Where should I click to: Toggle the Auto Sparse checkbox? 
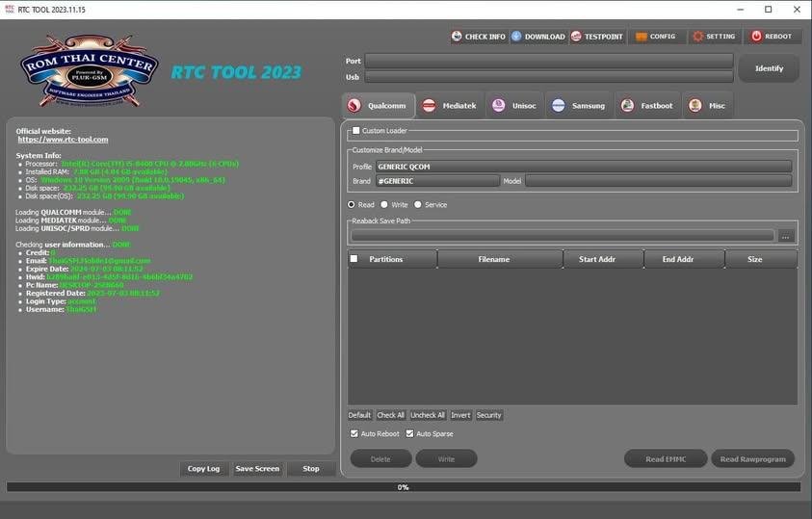(409, 433)
